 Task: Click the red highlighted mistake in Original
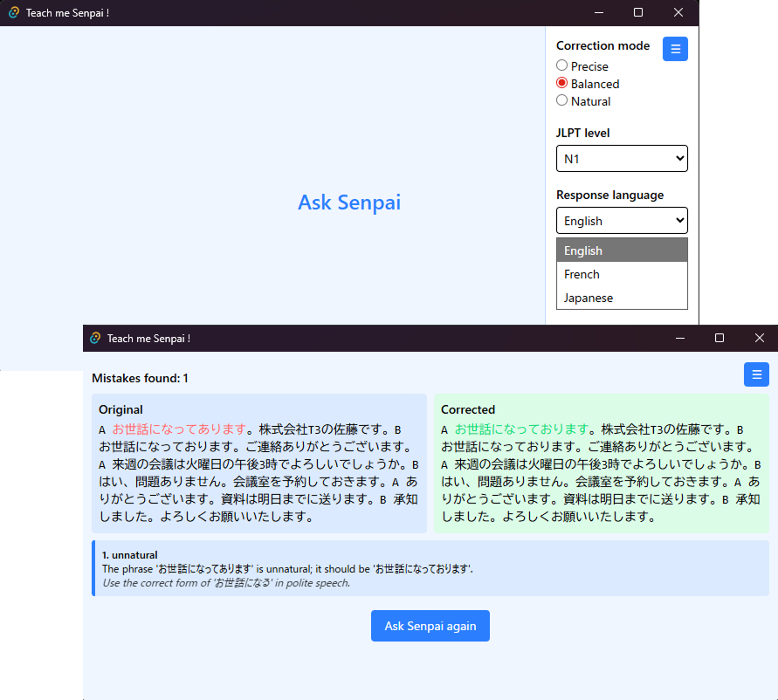[x=179, y=429]
